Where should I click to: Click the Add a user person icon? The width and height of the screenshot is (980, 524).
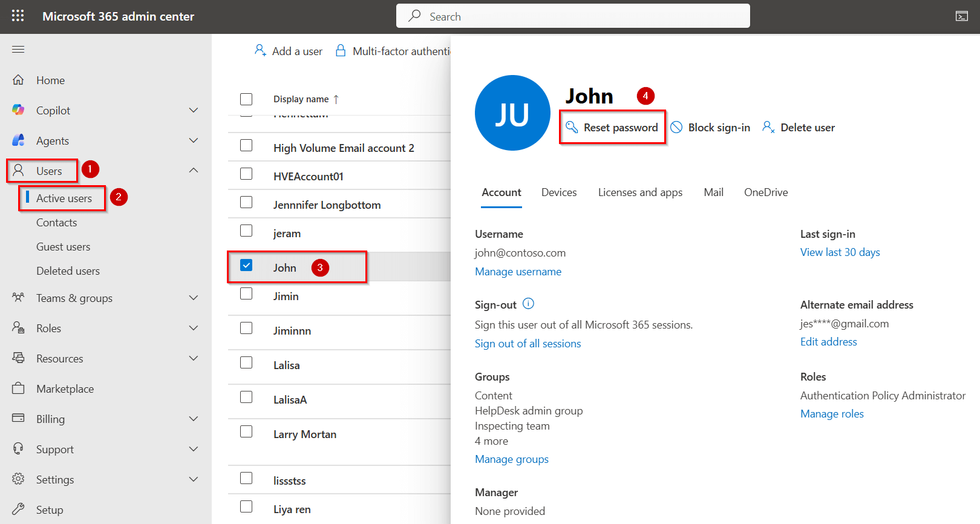[x=260, y=50]
